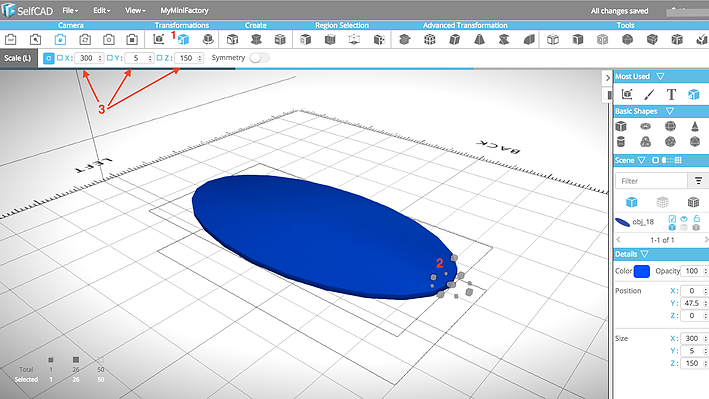Select the solid blue cube display mode
This screenshot has width=709, height=399.
pyautogui.click(x=632, y=202)
